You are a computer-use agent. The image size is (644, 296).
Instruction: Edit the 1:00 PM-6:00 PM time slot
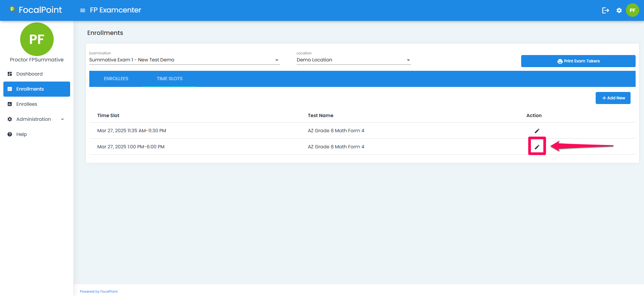[537, 147]
